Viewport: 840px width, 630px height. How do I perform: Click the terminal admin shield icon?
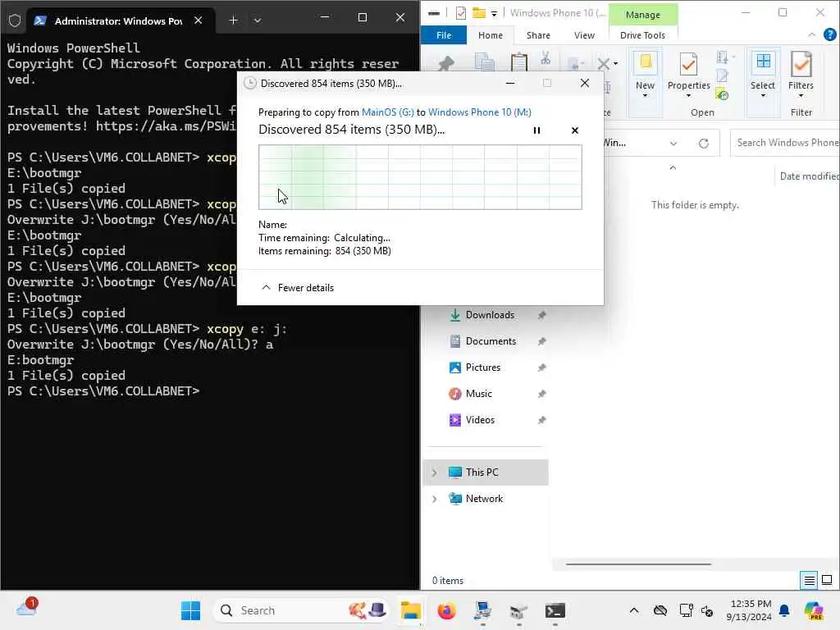pos(15,21)
